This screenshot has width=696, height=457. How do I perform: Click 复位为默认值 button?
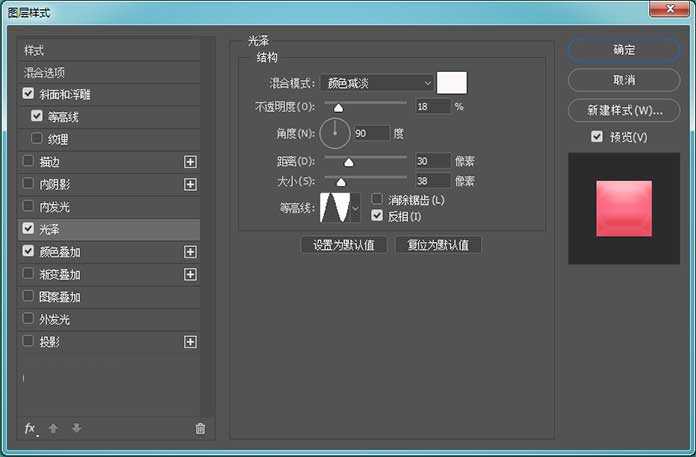click(438, 245)
